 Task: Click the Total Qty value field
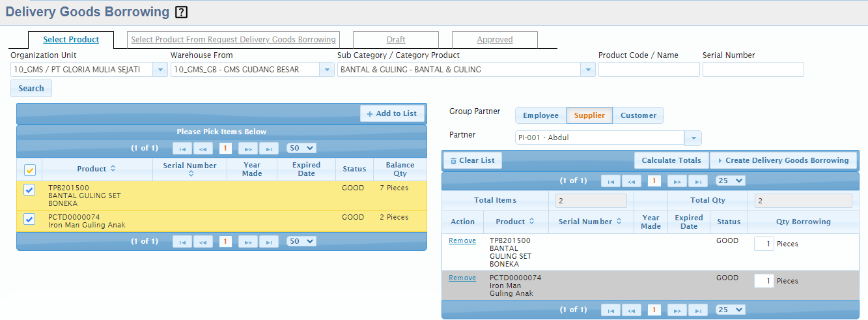tap(803, 200)
